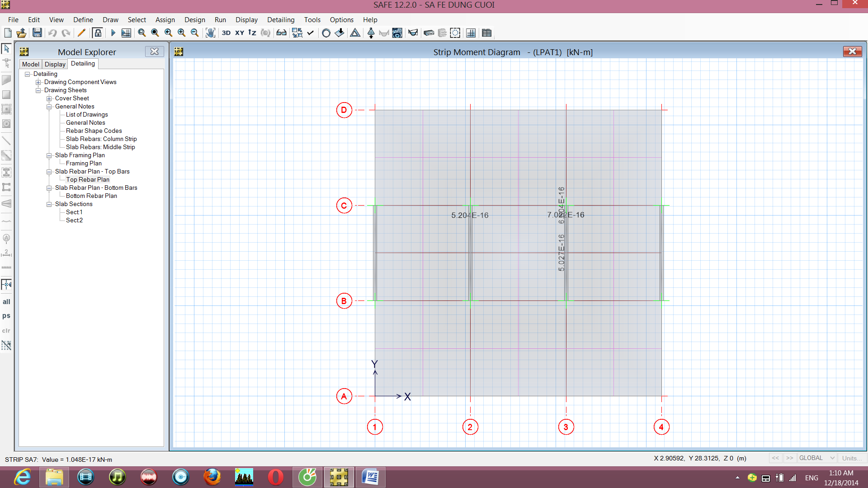Select the Pan hand tool

(x=210, y=33)
